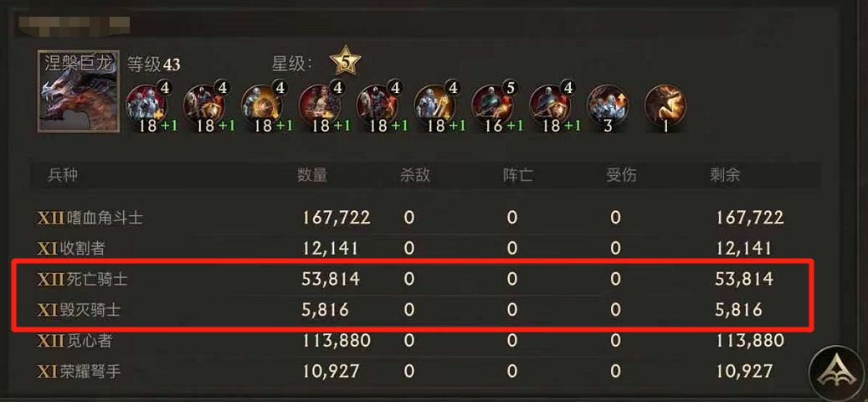Tap the first skill icon next to portrait

[147, 106]
